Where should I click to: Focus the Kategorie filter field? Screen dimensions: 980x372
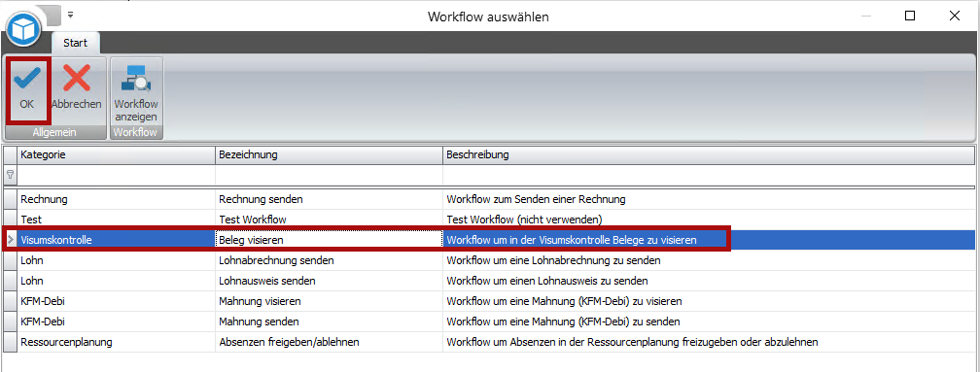pos(117,175)
